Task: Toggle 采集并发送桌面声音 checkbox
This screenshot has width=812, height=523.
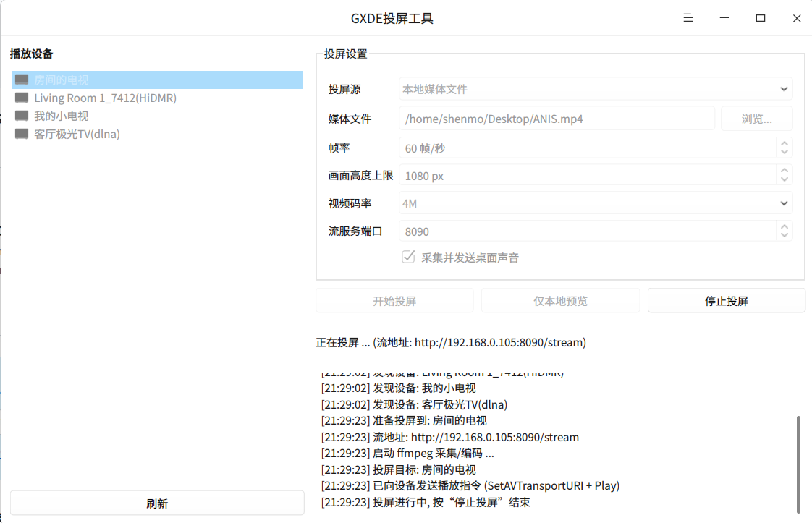Action: [408, 257]
